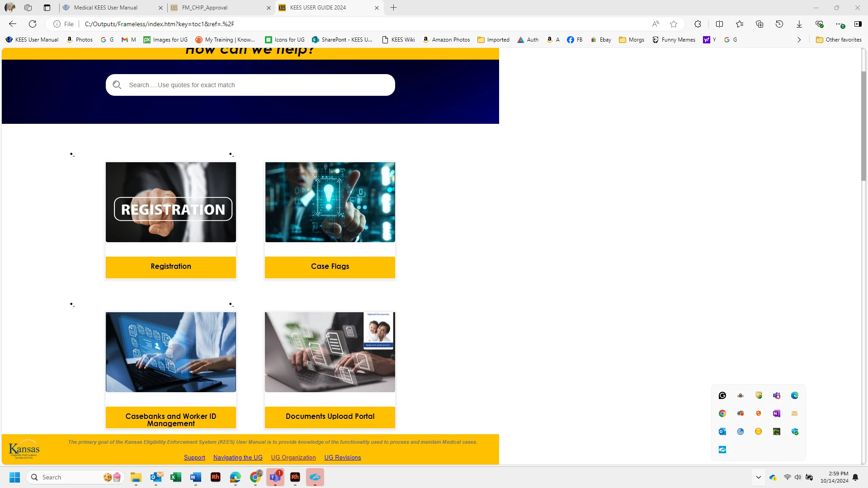The height and width of the screenshot is (488, 868).
Task: Click the Navigating the UG link
Action: click(x=238, y=457)
